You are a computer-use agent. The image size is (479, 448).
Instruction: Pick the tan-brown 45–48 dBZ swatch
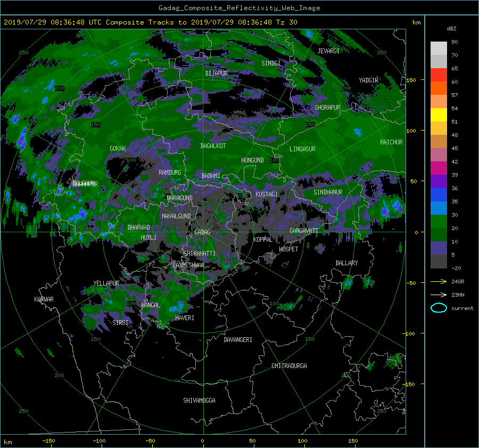(x=439, y=142)
